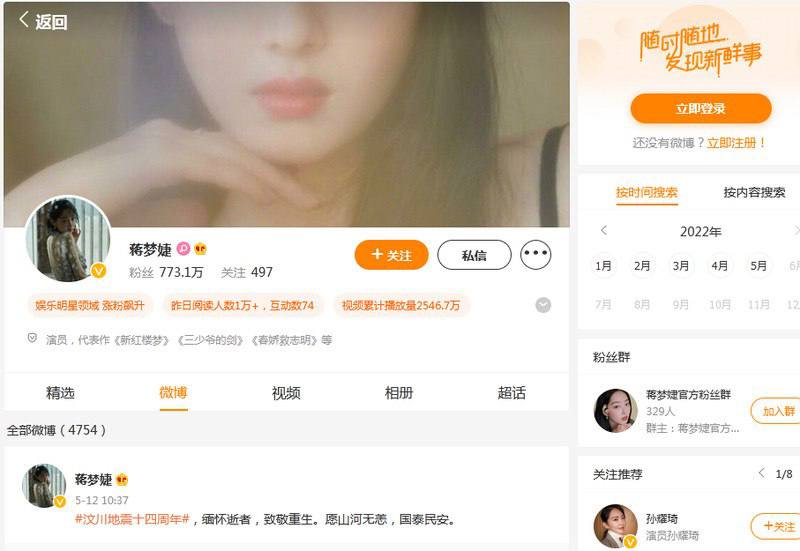
Task: Expand the profile tags with round chevron
Action: 543,305
